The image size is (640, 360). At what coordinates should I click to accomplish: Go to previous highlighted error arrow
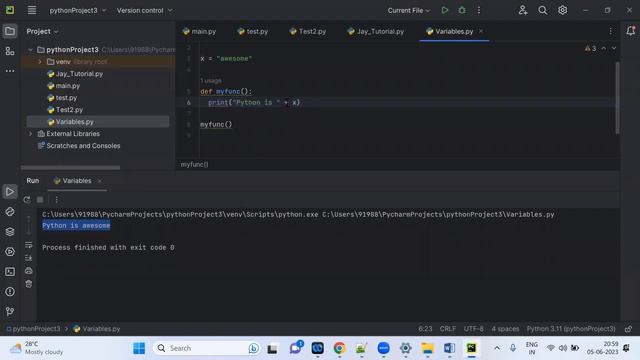pos(604,48)
